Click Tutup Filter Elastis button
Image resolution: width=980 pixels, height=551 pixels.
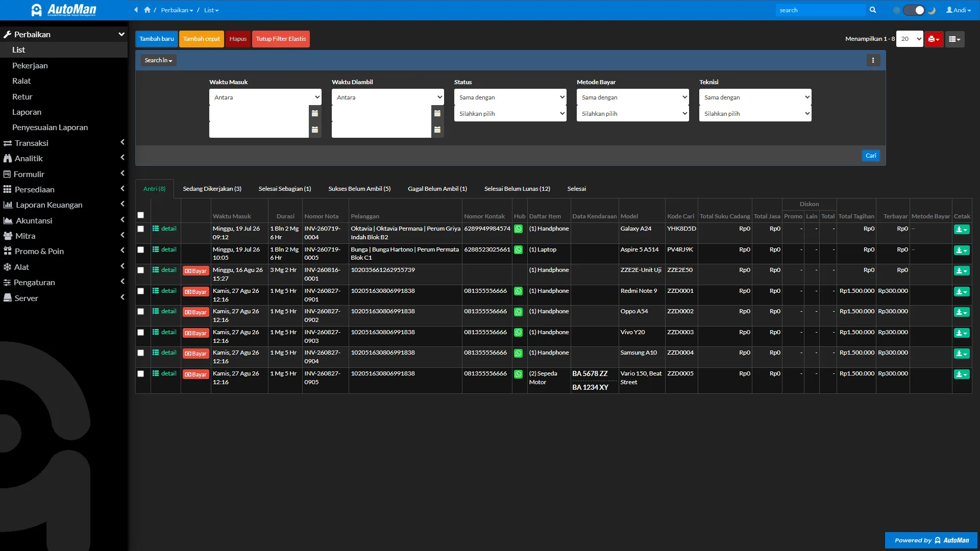[x=281, y=39]
